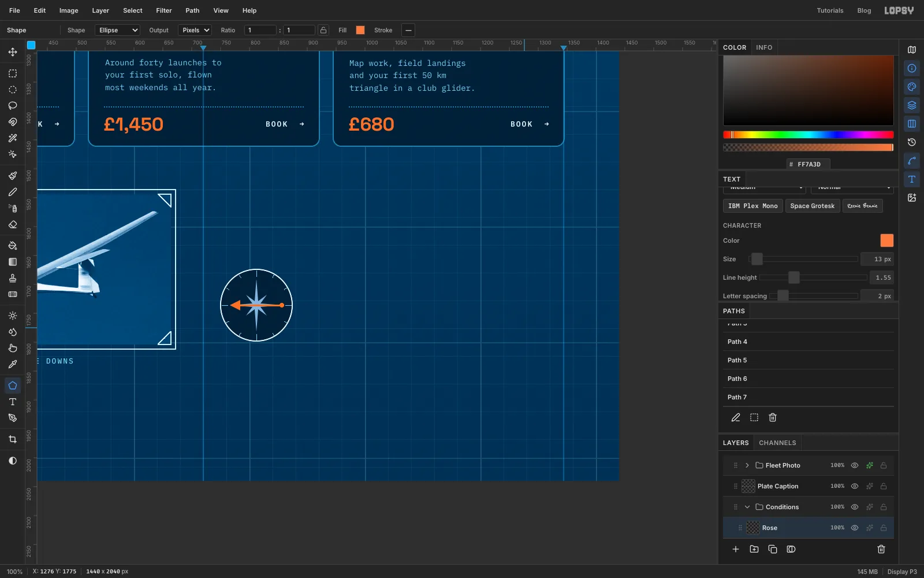924x578 pixels.
Task: Click the hex color input field
Action: [x=808, y=164]
